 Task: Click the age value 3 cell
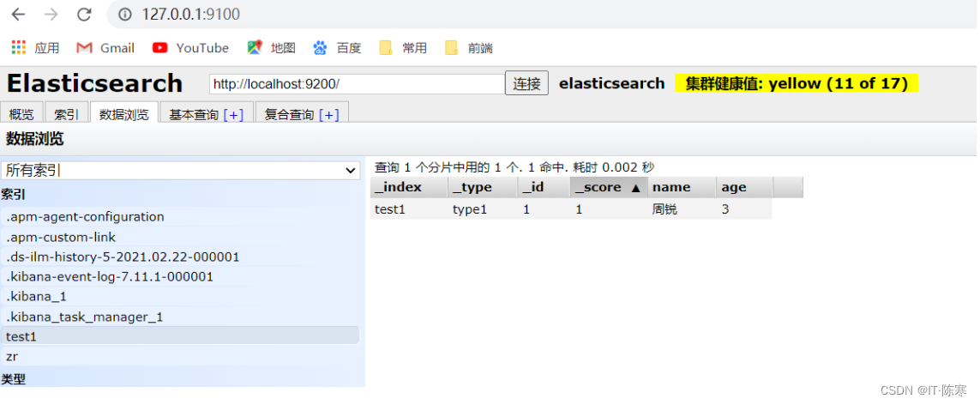744,210
